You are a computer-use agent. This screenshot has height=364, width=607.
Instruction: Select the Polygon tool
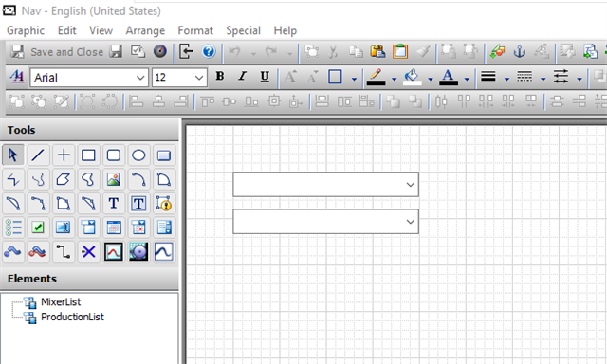click(64, 179)
